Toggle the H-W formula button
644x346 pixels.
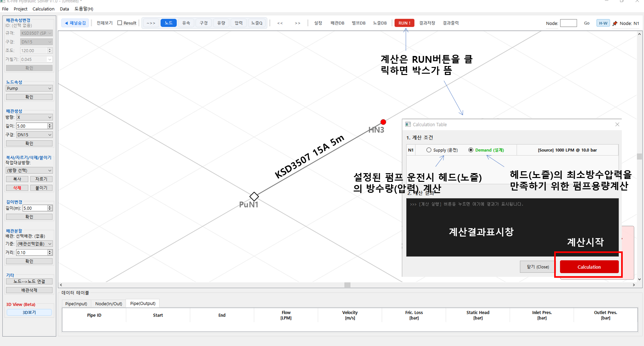coord(603,23)
